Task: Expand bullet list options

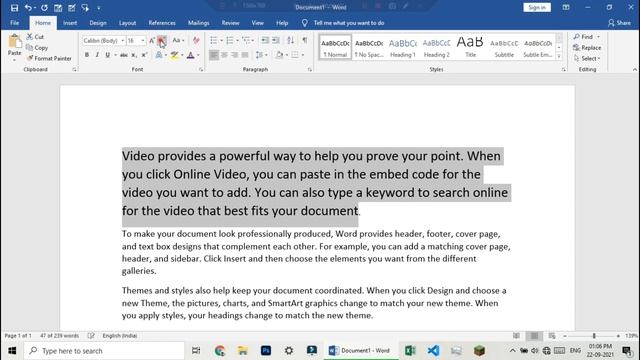Action: click(x=221, y=40)
